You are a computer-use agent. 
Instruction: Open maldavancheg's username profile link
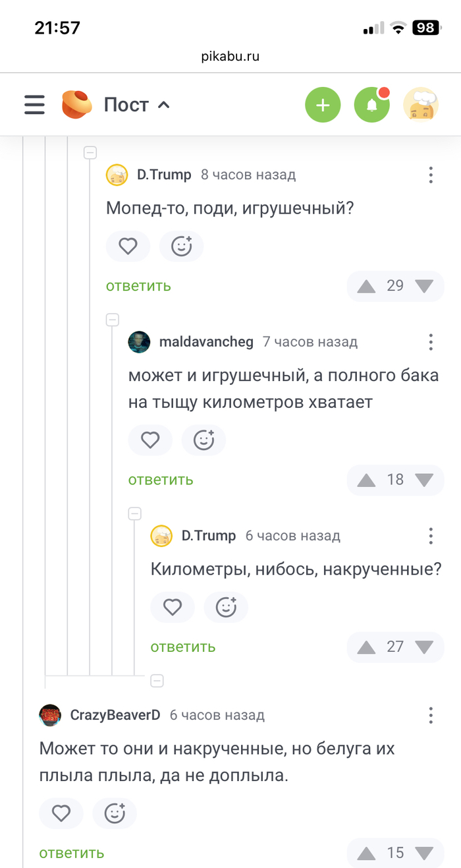pyautogui.click(x=206, y=342)
